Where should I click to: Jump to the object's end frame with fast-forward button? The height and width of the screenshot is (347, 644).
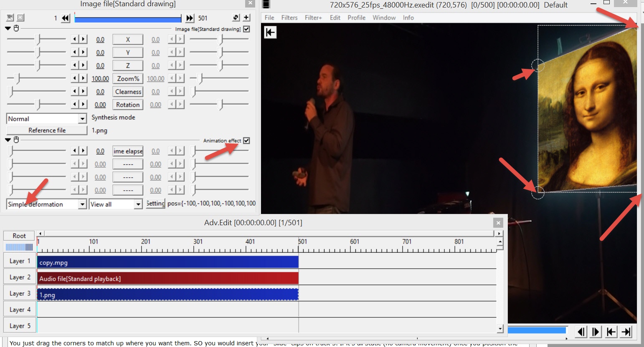[x=190, y=18]
